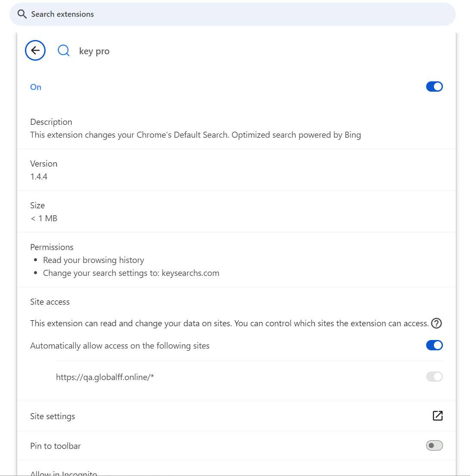Screen dimensions: 470x476
Task: Click the magnifier icon in search bar
Action: point(22,14)
